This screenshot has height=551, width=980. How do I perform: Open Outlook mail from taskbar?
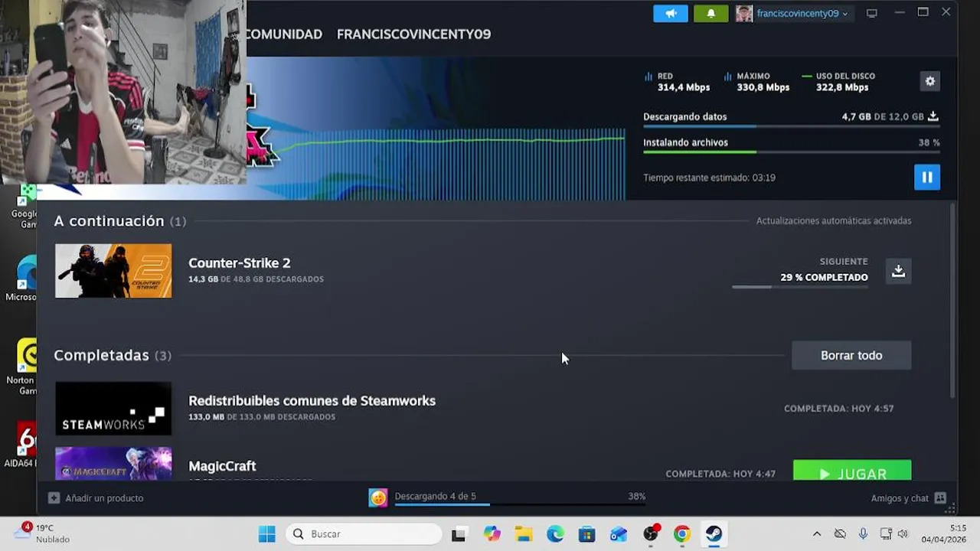(619, 534)
